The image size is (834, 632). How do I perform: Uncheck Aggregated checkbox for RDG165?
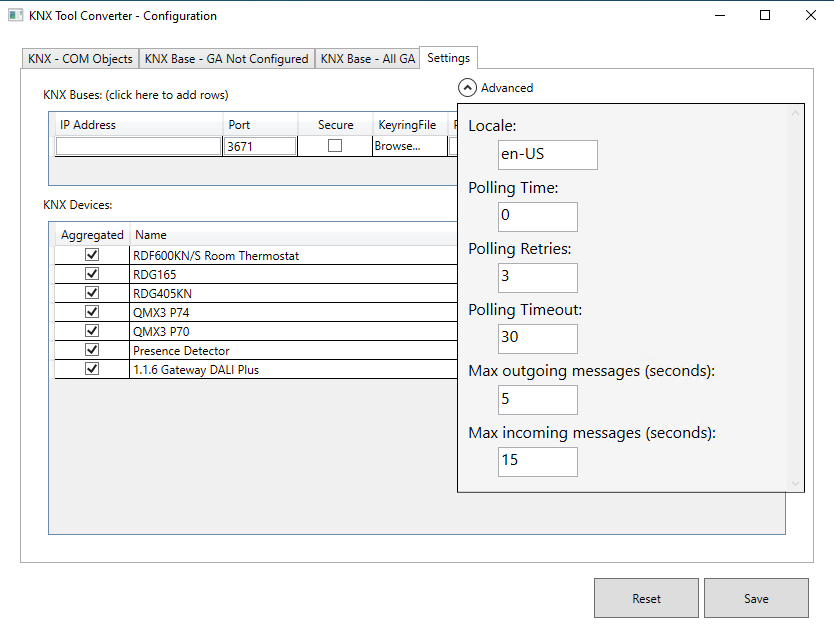point(92,274)
